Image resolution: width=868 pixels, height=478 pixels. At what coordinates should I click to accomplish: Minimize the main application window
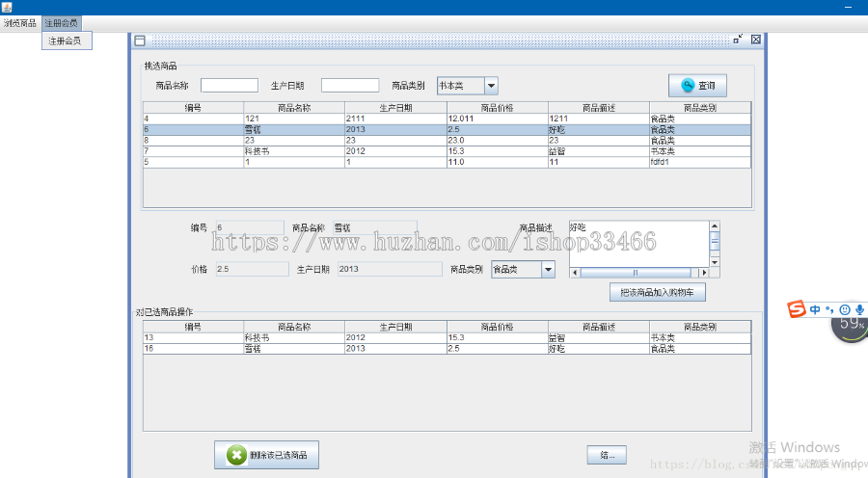click(848, 7)
